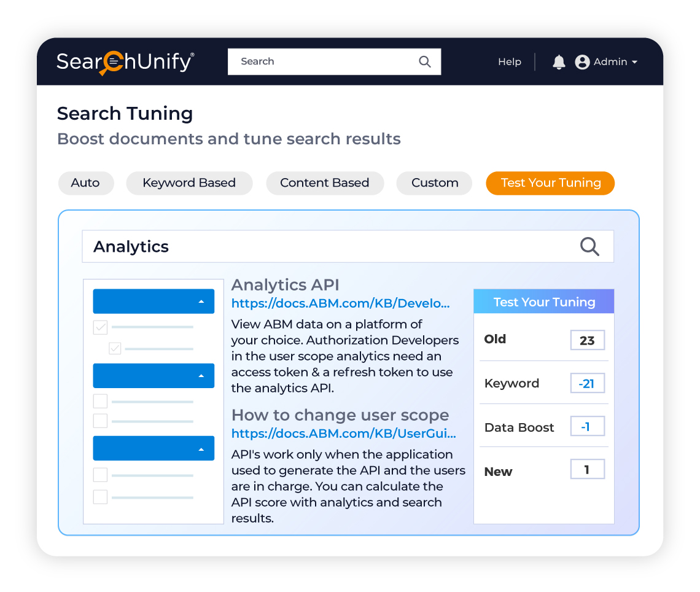Open the How to change user scope result

(x=340, y=415)
